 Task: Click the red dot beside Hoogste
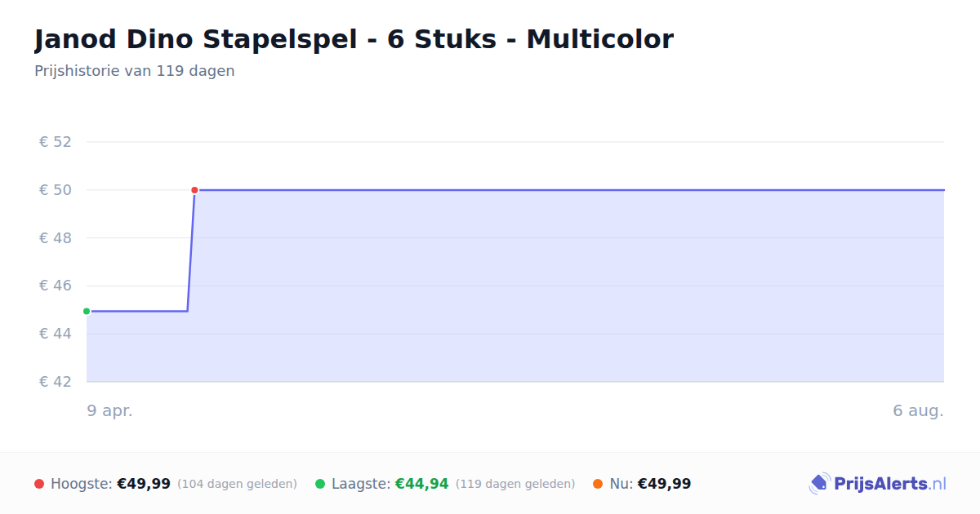pos(39,484)
